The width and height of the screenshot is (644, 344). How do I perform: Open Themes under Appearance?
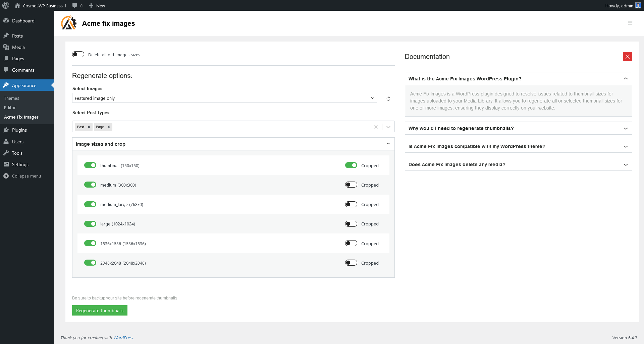tap(11, 98)
